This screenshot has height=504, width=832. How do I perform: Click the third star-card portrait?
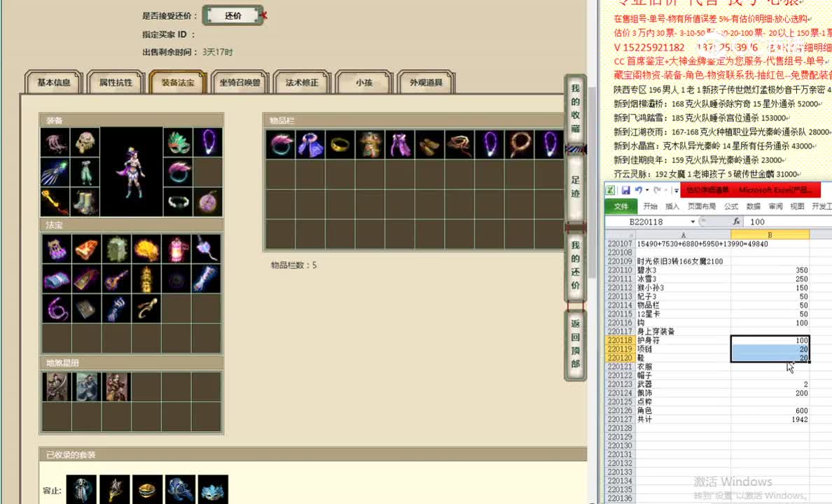point(117,387)
